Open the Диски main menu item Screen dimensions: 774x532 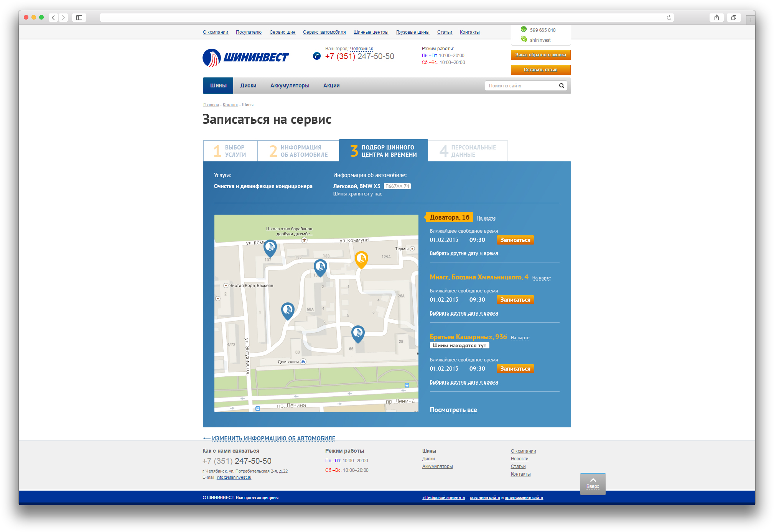pos(248,86)
